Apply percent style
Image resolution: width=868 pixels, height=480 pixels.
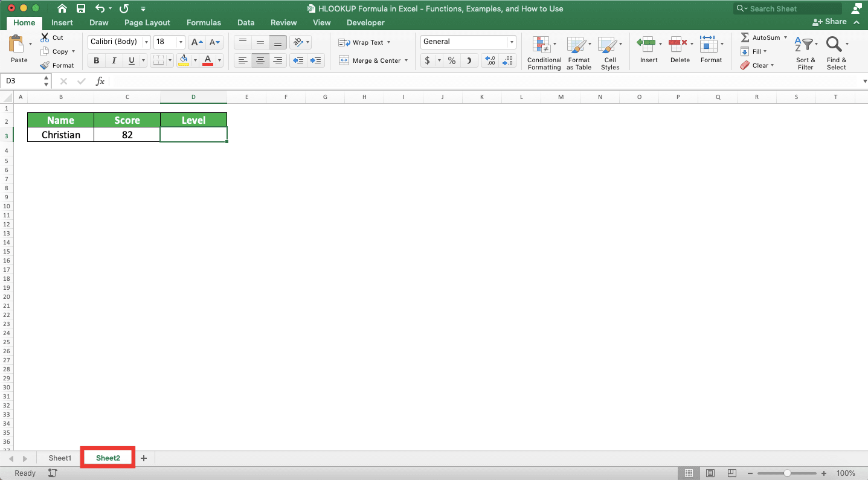[x=451, y=60]
